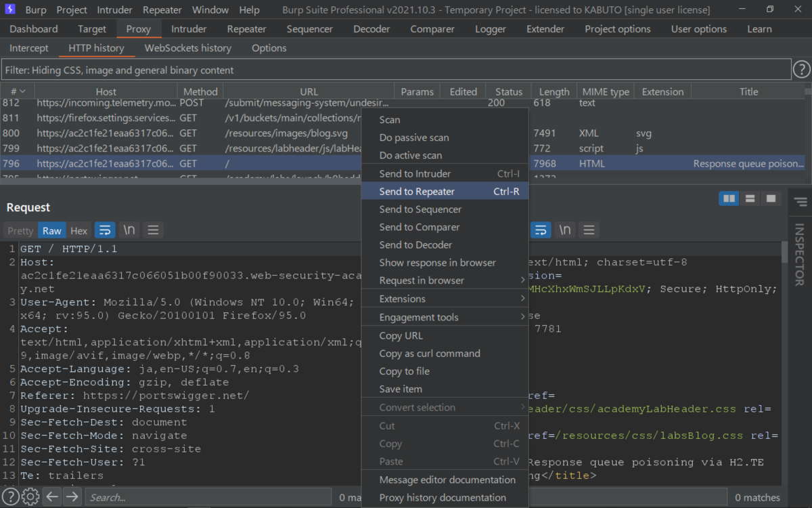Switch to the Logger tab

tap(491, 29)
